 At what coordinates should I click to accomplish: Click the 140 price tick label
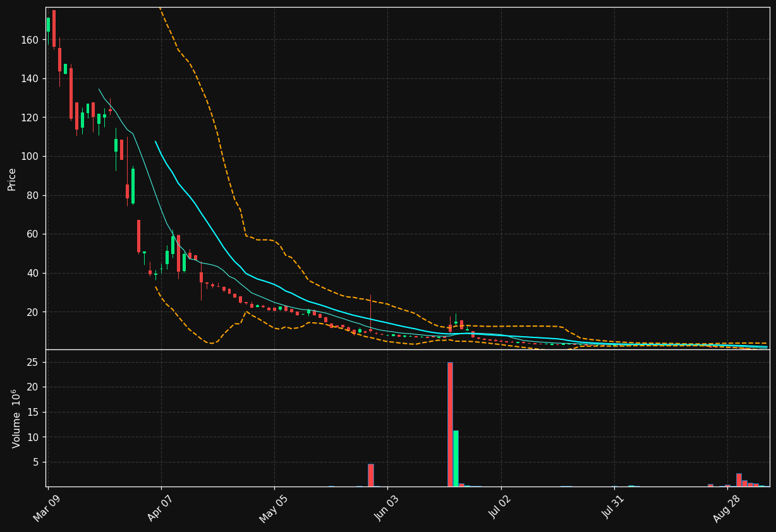[x=31, y=79]
